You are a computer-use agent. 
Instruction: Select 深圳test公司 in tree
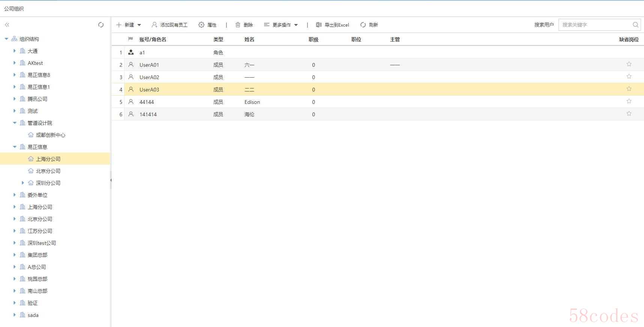coord(42,243)
